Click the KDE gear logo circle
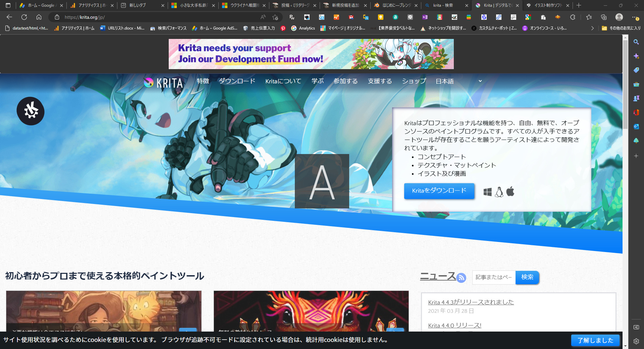644x349 pixels. pyautogui.click(x=31, y=111)
